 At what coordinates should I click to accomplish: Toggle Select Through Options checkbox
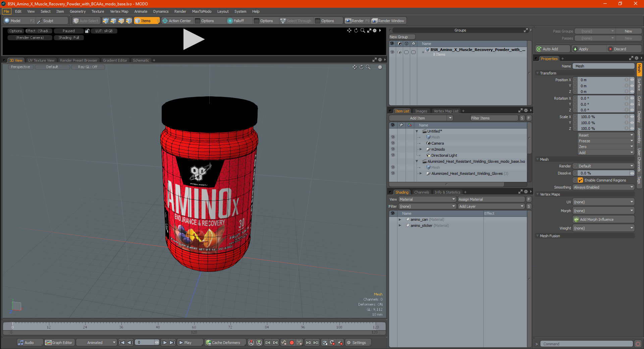coord(318,21)
